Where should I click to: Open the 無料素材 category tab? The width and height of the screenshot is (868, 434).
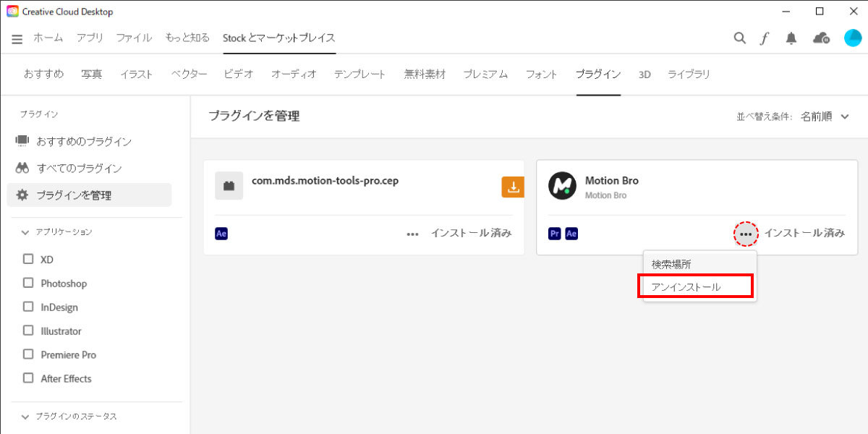[x=425, y=74]
